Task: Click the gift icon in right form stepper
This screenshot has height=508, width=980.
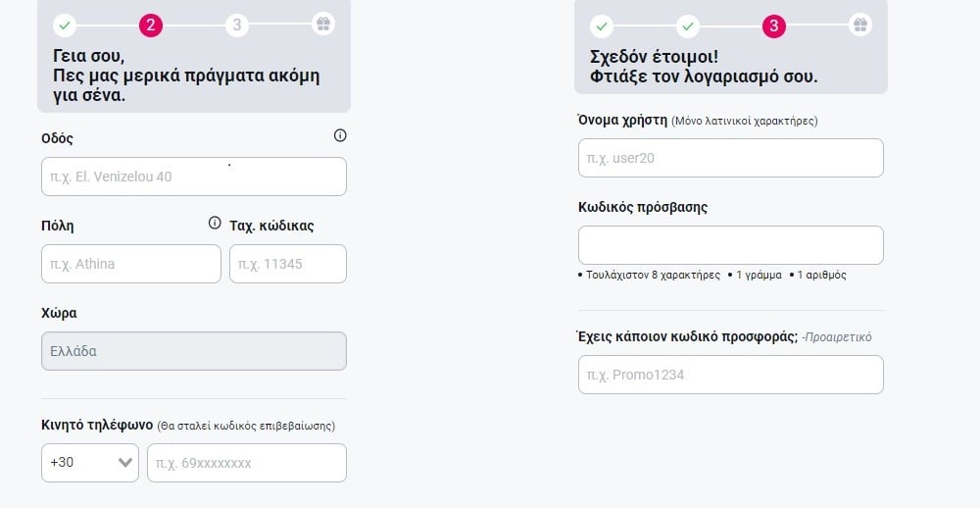Action: pos(860,25)
